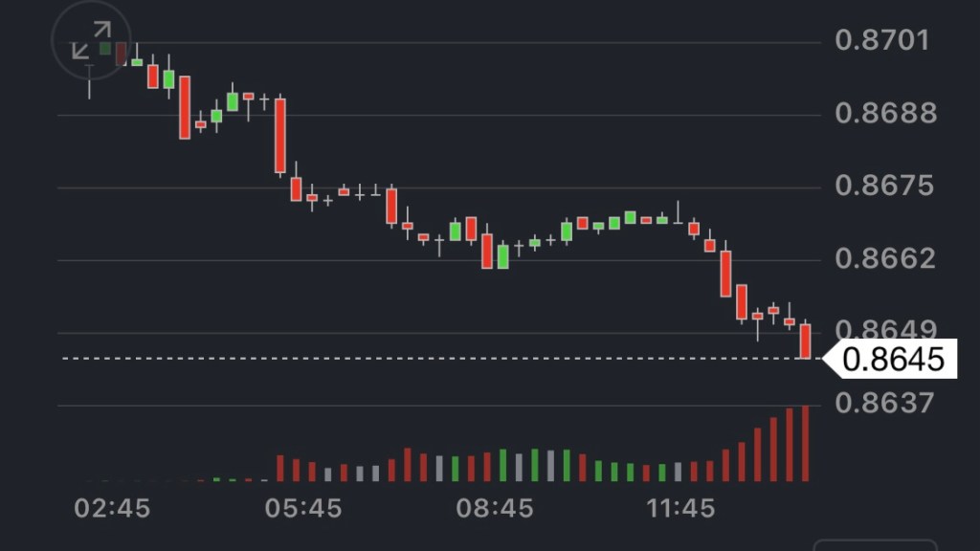Click the 0.8688 price level label
This screenshot has width=980, height=551.
(882, 114)
